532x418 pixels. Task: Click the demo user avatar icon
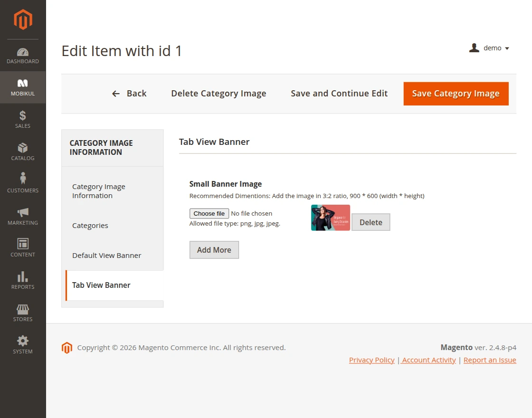click(x=474, y=48)
